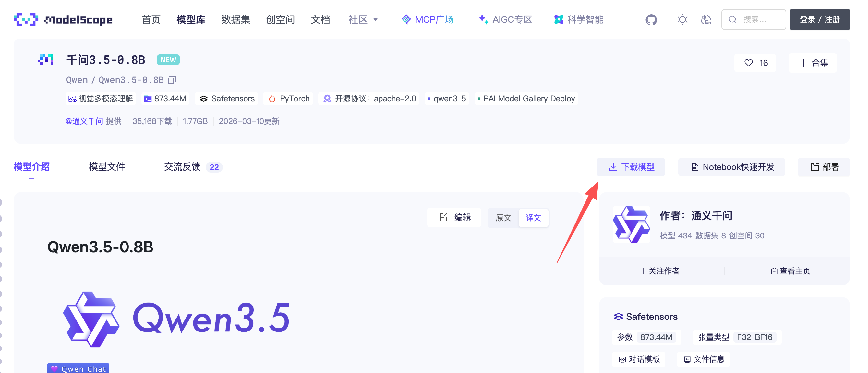Open MCP广场 link
The width and height of the screenshot is (868, 373).
coord(428,19)
